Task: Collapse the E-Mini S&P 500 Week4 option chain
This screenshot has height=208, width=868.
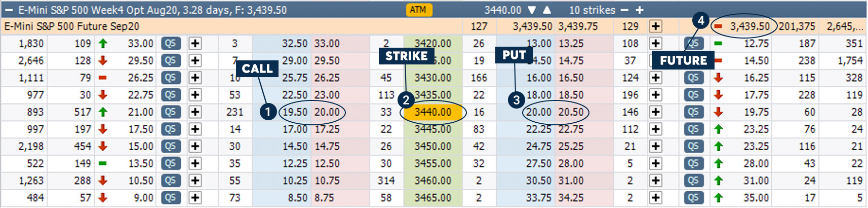Action: [x=9, y=10]
